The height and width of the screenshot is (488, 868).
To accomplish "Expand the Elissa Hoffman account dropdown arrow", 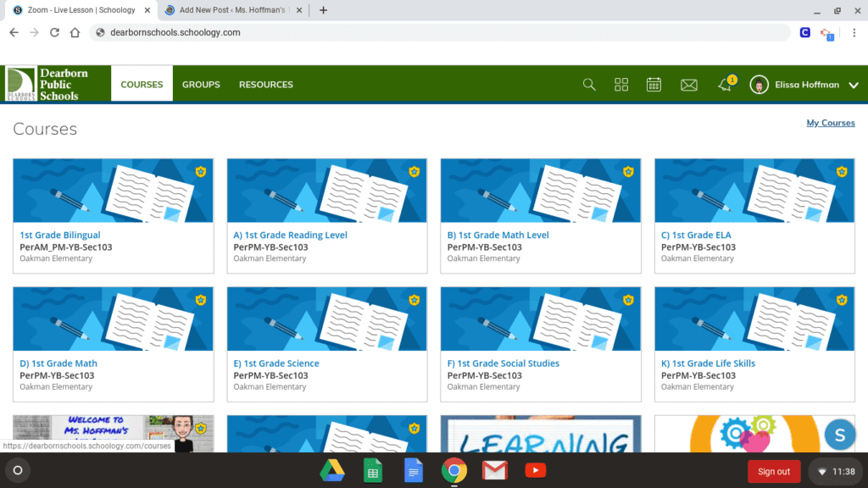I will (854, 86).
